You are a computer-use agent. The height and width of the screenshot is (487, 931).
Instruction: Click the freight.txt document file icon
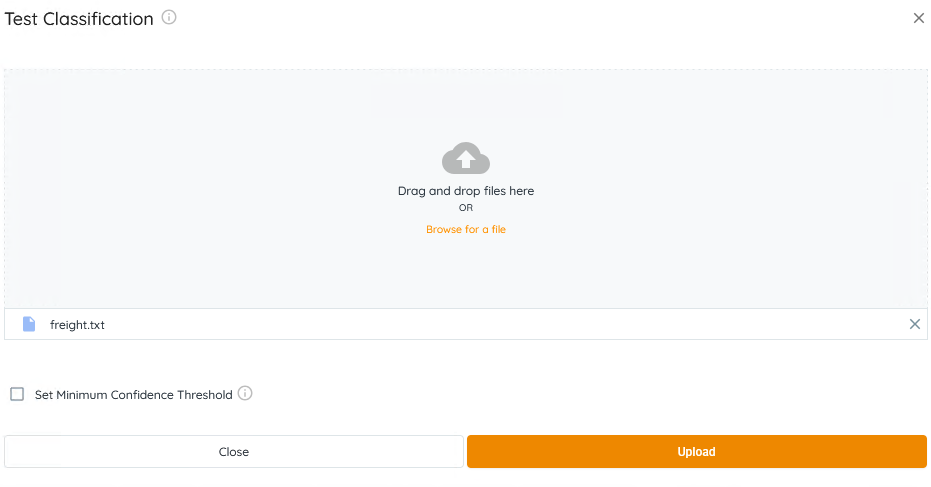29,324
